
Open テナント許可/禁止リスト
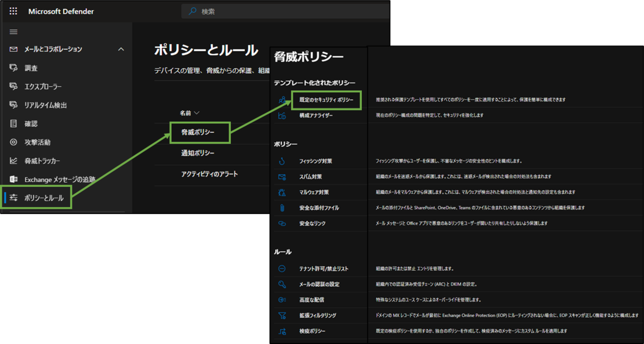tap(323, 268)
